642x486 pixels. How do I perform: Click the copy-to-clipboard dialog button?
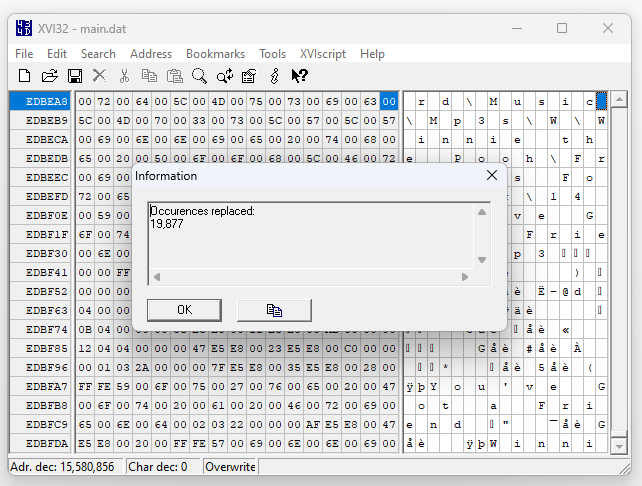[274, 310]
